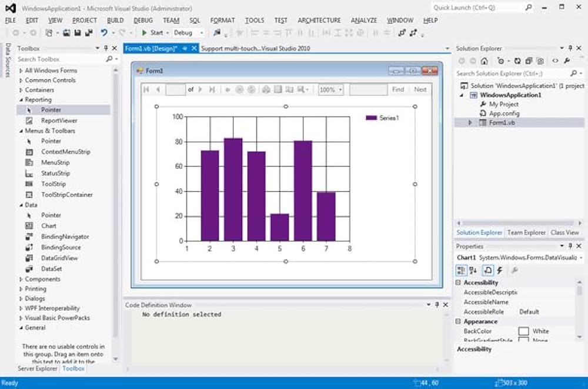Toggle the pin icon on the Toolbox panel
The width and height of the screenshot is (588, 389).
(105, 48)
